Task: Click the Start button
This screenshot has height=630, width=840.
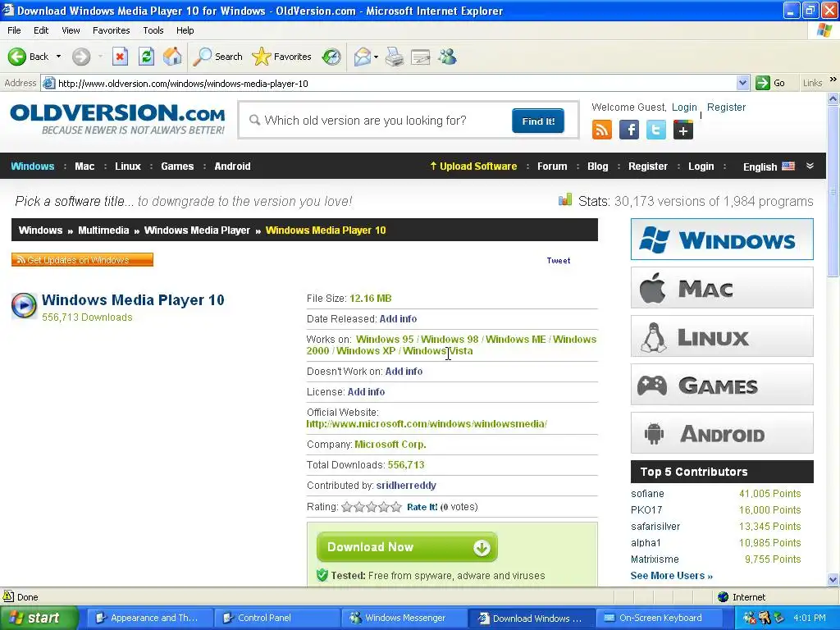Action: click(x=39, y=618)
